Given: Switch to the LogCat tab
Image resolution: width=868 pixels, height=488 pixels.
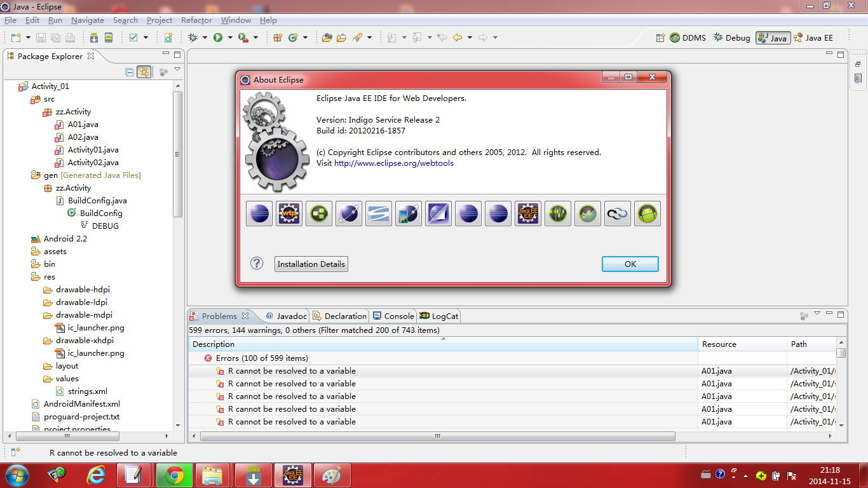Looking at the screenshot, I should coord(439,316).
